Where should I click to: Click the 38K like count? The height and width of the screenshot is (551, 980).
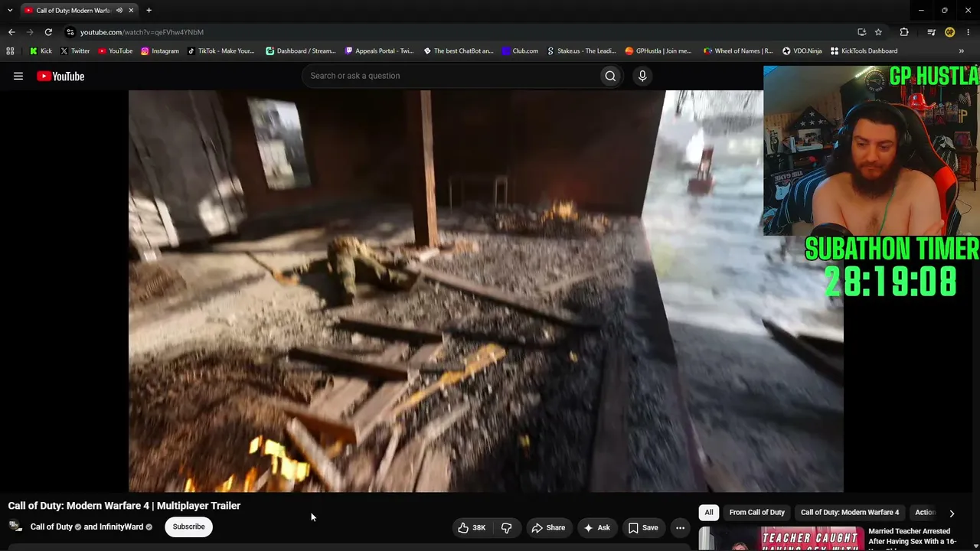[x=479, y=527]
